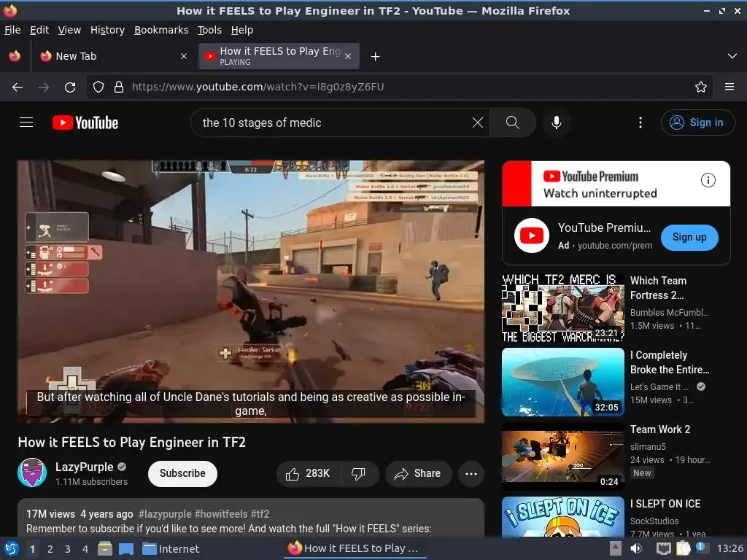Click the Firefox URL address bar
Viewport: 747px width, 560px height.
[400, 87]
